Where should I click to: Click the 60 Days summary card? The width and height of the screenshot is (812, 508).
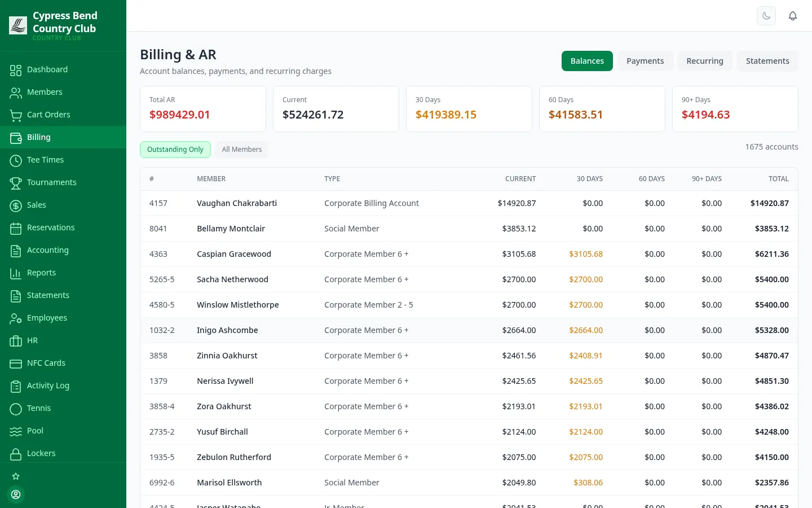[x=602, y=109]
